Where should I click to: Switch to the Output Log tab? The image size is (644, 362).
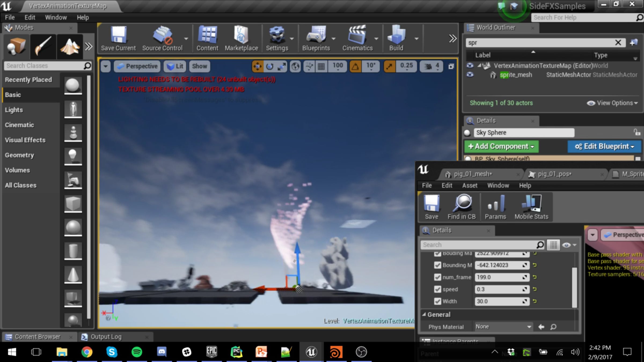point(106,337)
